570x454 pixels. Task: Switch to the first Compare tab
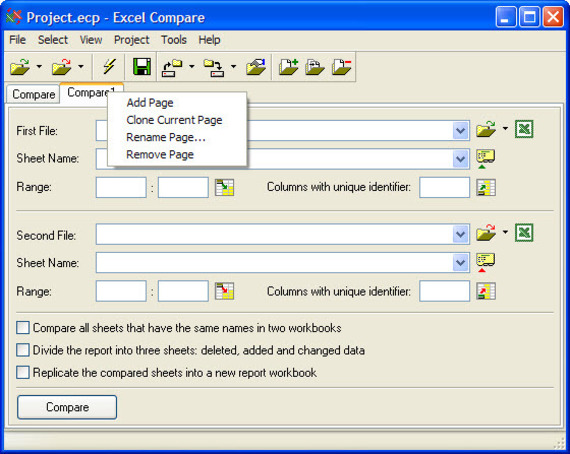(33, 95)
